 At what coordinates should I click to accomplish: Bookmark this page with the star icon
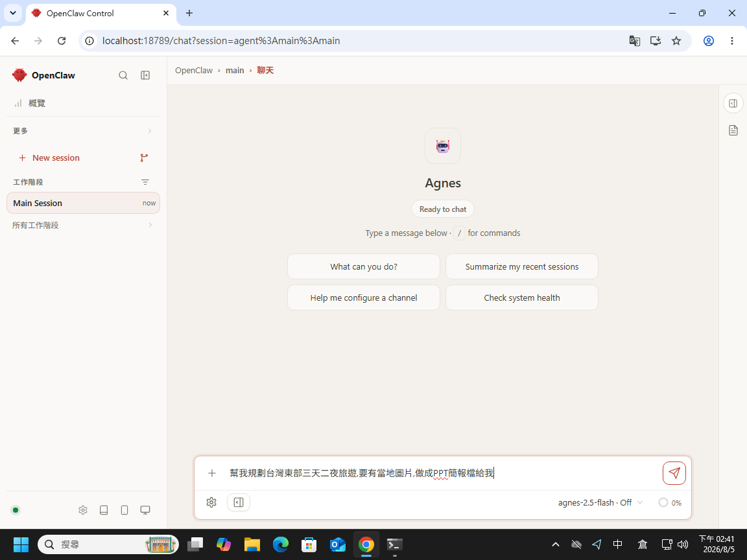pos(676,41)
